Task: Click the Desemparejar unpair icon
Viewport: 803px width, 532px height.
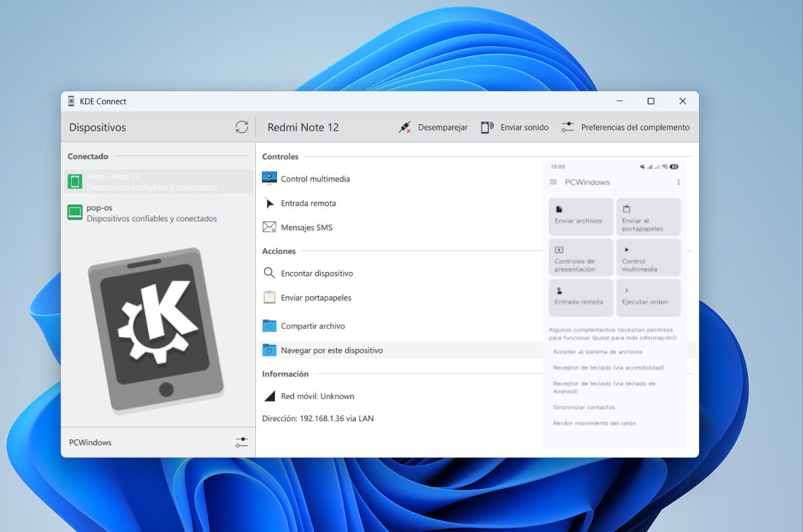Action: pos(405,127)
